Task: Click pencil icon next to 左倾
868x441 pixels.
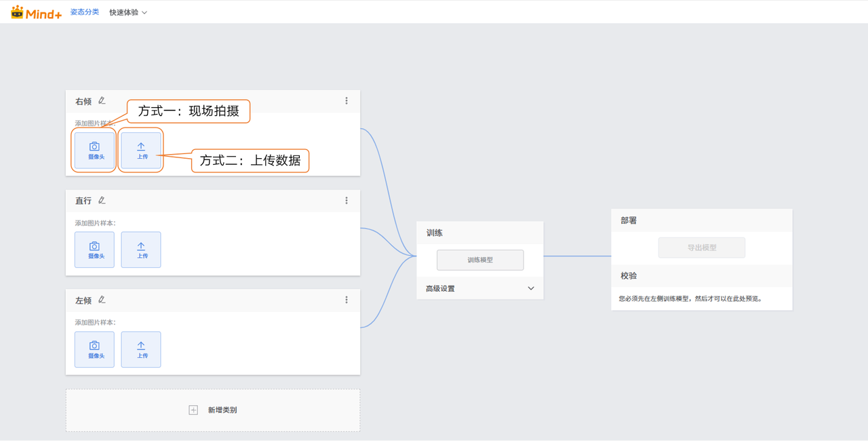Action: click(x=102, y=300)
